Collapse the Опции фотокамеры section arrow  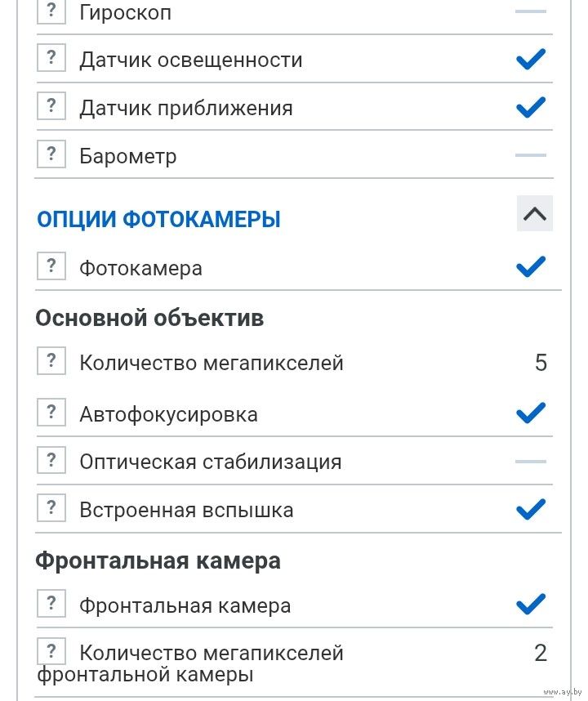pos(535,214)
